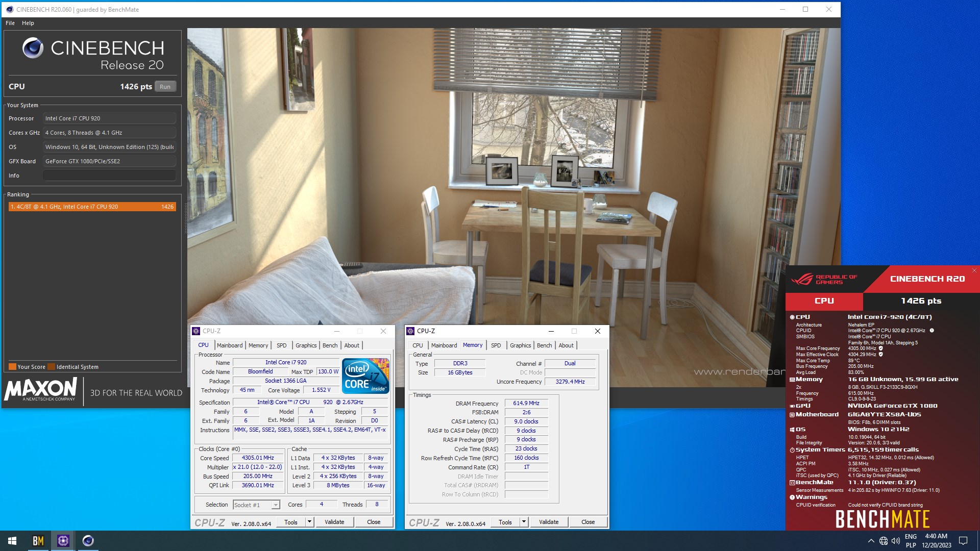Viewport: 980px width, 551px height.
Task: Open the File menu in Cinebench
Action: pyautogui.click(x=10, y=23)
